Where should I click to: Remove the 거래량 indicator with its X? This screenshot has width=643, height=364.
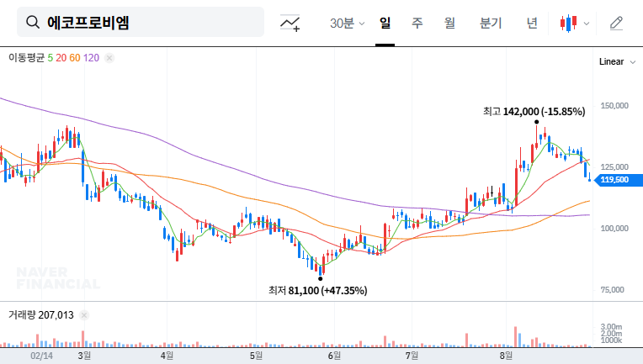pyautogui.click(x=84, y=315)
